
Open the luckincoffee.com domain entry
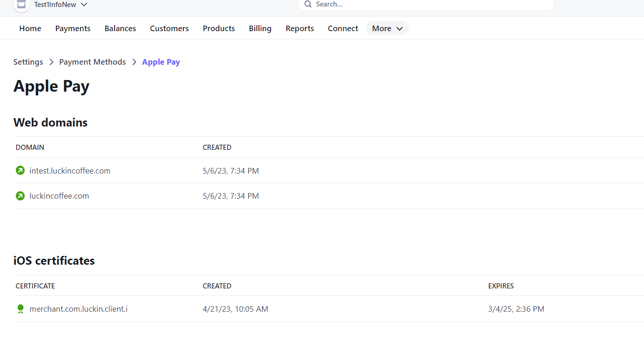[x=59, y=195]
